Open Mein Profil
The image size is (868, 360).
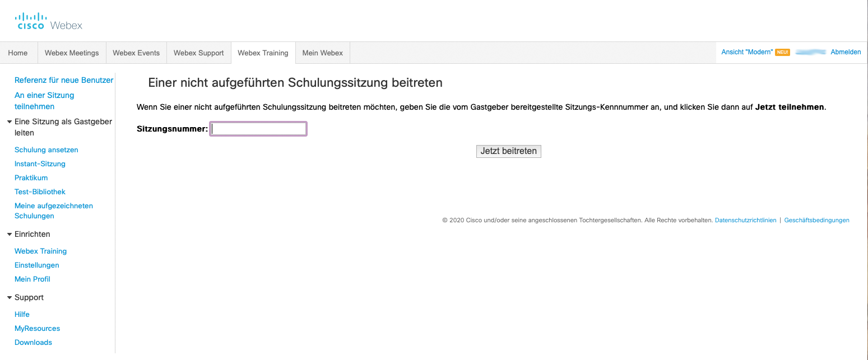[x=33, y=279]
